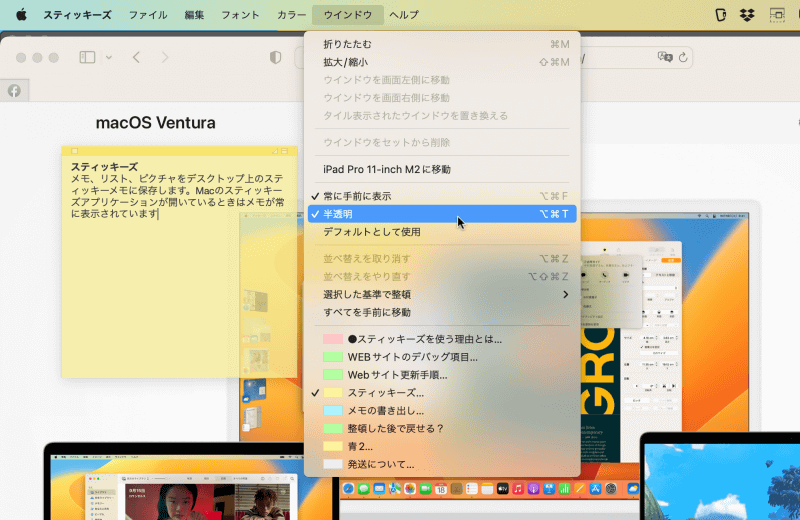This screenshot has height=520, width=800.
Task: Click the shield-shaped menu bar icon
Action: click(720, 15)
